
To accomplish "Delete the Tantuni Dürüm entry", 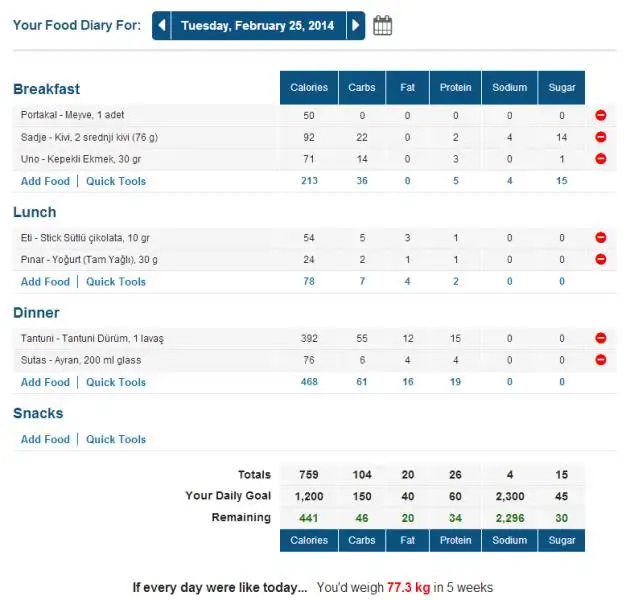I will click(600, 338).
